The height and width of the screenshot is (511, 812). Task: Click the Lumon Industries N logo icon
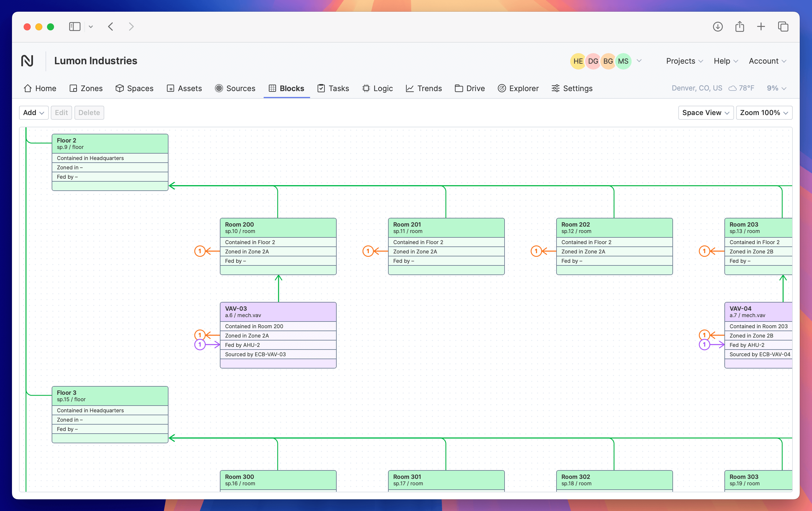[27, 61]
